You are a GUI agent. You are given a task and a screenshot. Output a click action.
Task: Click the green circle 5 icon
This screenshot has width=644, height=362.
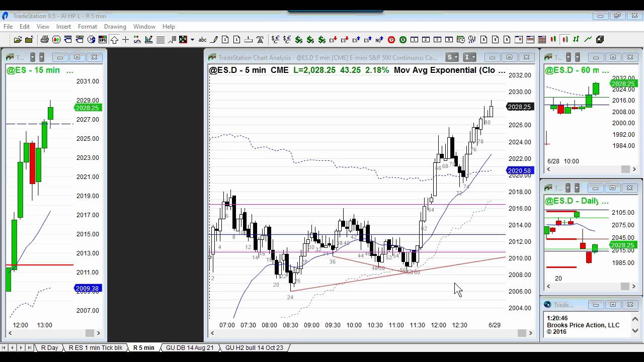click(403, 40)
